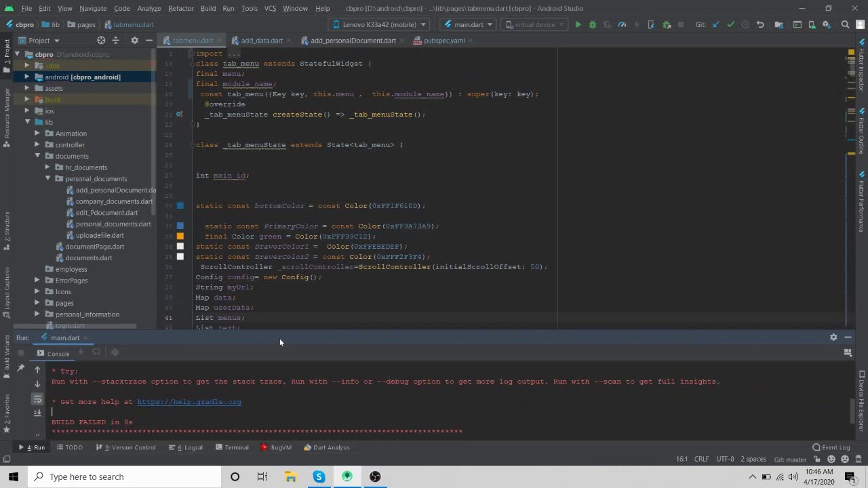Viewport: 868px width, 488px height.
Task: Switch to add_data.dart editor tab
Action: (262, 40)
